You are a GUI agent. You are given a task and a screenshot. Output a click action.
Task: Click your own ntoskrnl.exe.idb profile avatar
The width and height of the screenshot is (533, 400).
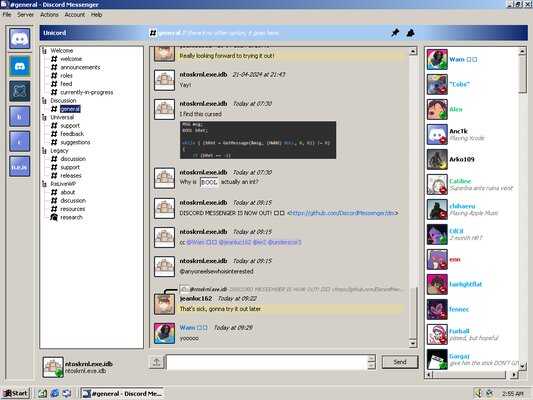pyautogui.click(x=53, y=367)
